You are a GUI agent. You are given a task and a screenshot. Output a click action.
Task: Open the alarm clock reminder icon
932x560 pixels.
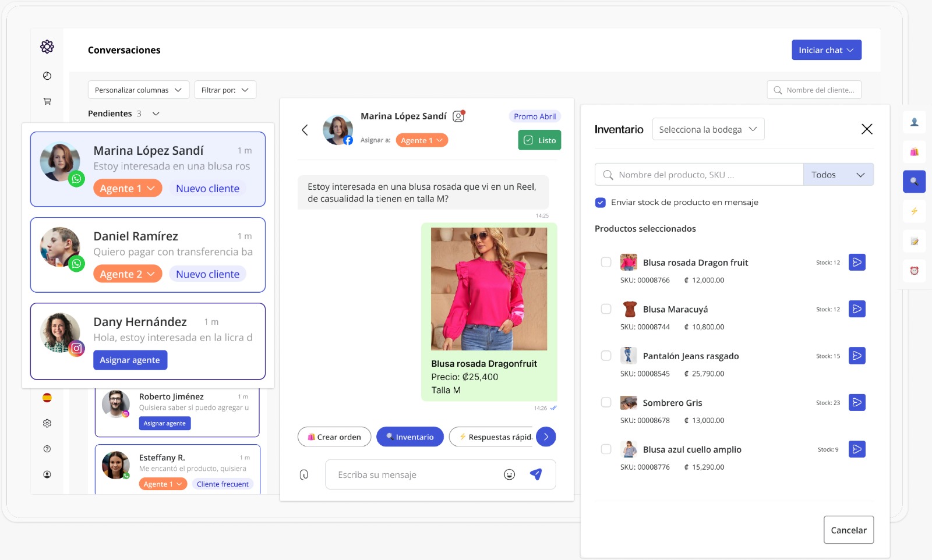pyautogui.click(x=914, y=271)
